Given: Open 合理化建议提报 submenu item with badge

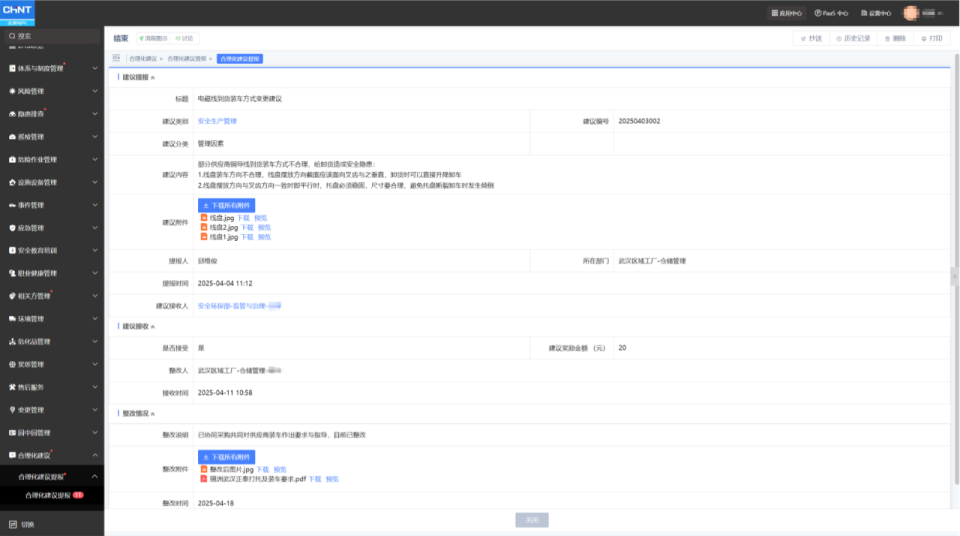Looking at the screenshot, I should (54, 496).
